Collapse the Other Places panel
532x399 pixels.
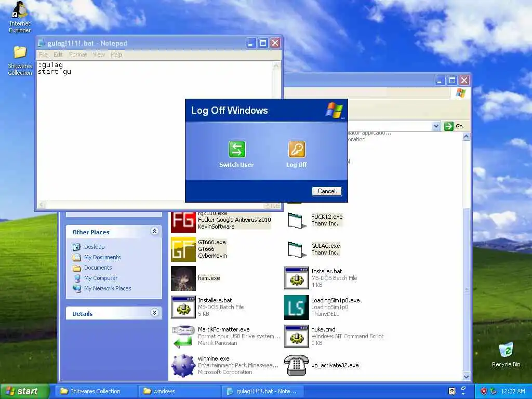[x=155, y=231]
